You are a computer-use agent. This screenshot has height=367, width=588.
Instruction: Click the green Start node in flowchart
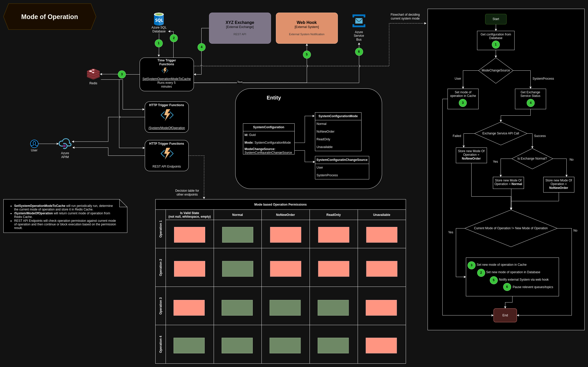495,19
